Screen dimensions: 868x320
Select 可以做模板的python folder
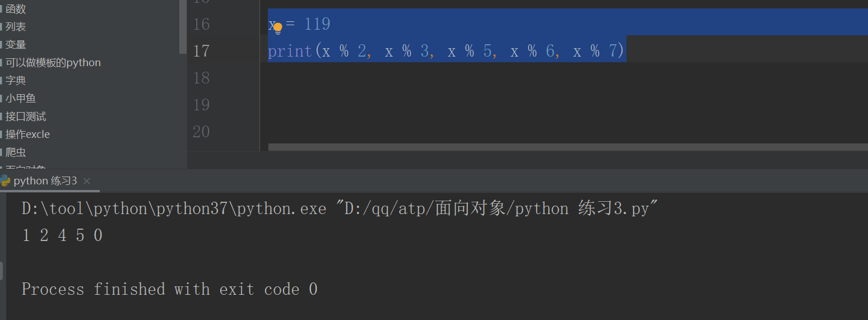coord(53,62)
